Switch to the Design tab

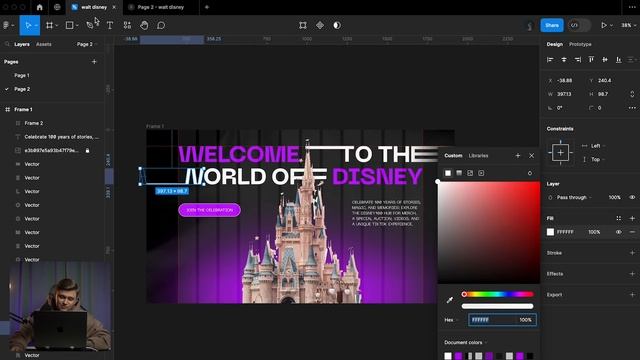tap(555, 44)
